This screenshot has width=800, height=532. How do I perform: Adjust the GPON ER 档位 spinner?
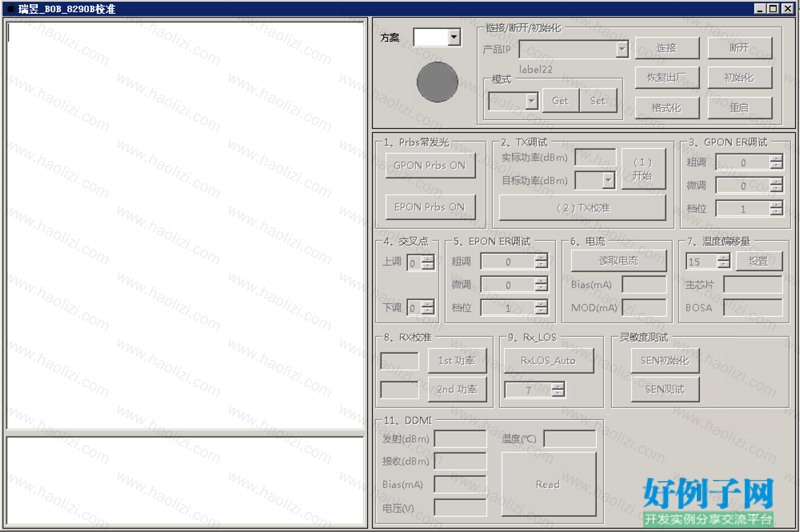(749, 208)
